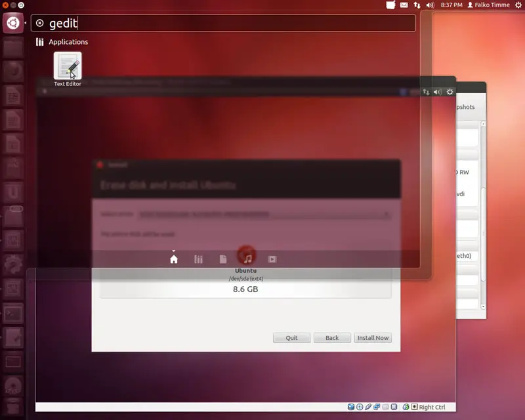Switch to the Files lens
525x420 pixels.
click(223, 259)
